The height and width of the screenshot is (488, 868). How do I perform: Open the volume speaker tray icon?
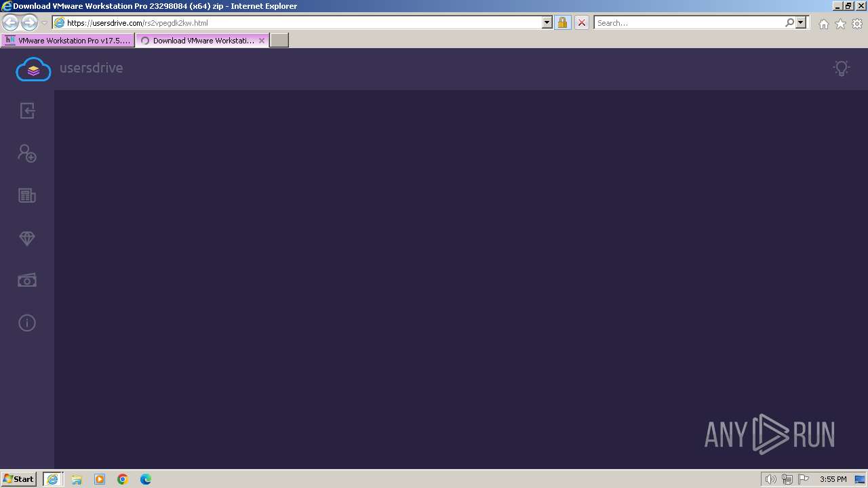770,479
